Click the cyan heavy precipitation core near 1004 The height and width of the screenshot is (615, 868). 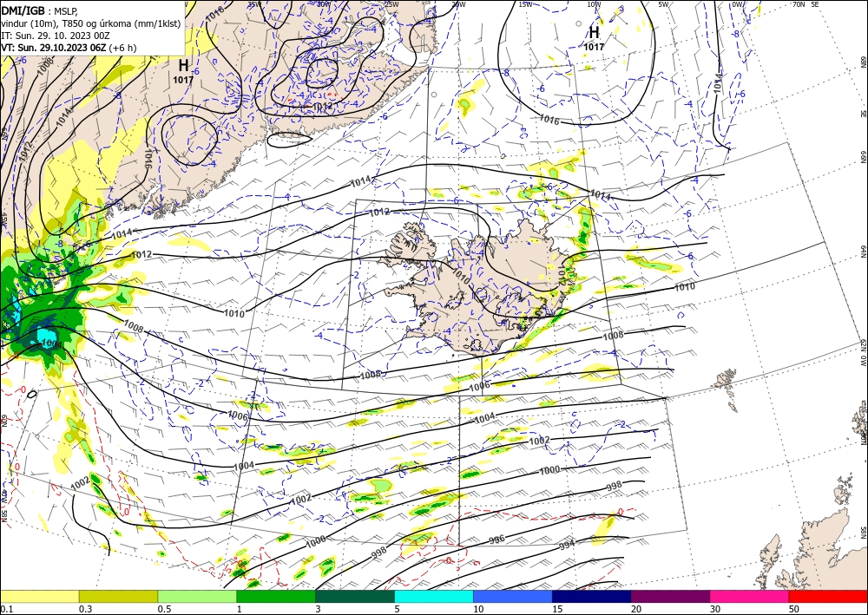47,336
